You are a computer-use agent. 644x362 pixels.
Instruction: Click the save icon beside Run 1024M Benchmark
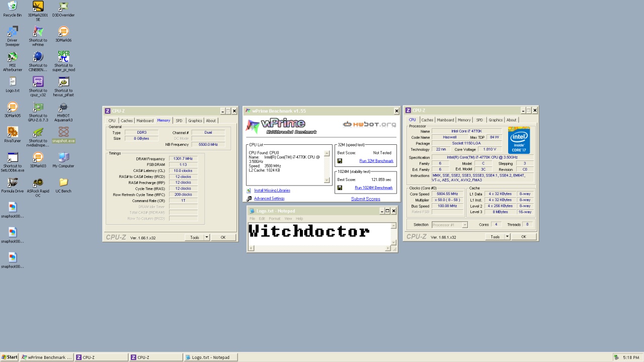pos(340,188)
